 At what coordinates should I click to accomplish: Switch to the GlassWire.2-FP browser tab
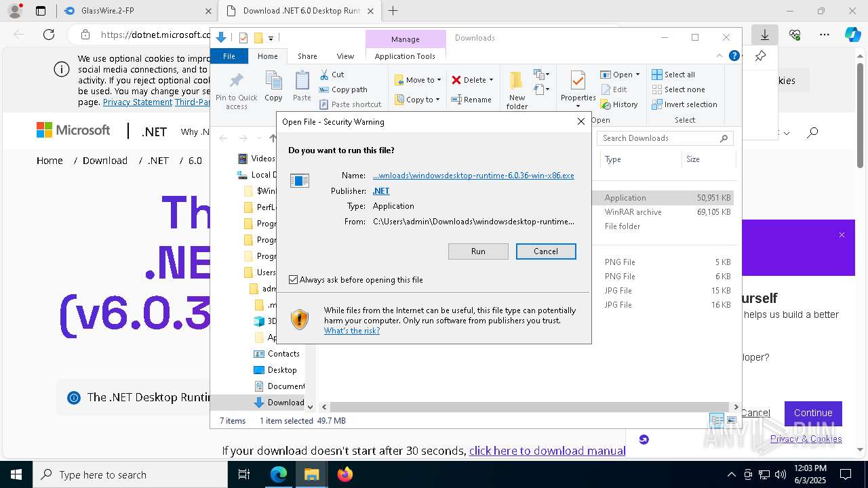[137, 11]
